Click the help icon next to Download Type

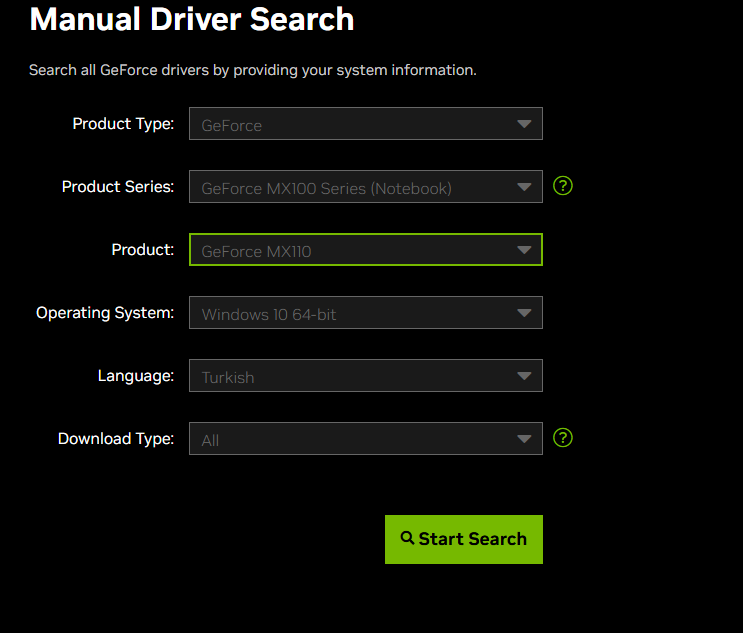[563, 438]
